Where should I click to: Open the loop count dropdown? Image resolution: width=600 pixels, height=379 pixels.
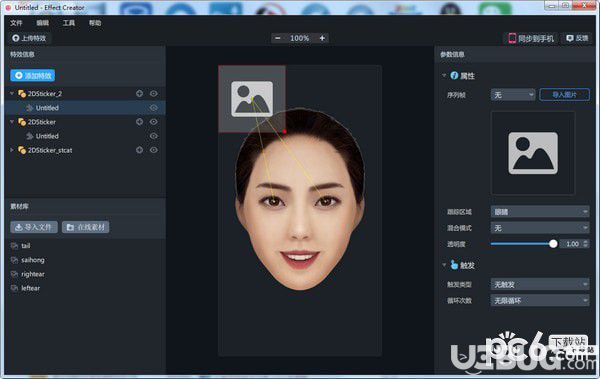[540, 301]
